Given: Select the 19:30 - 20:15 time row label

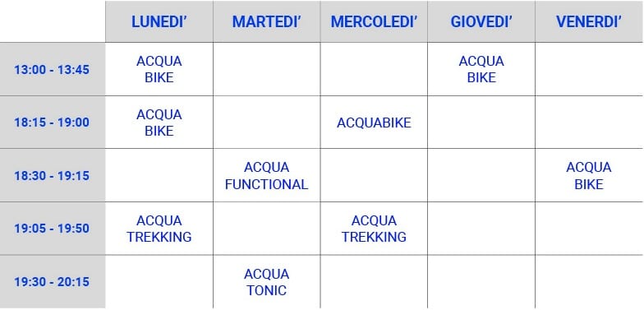Looking at the screenshot, I should click(x=53, y=281).
